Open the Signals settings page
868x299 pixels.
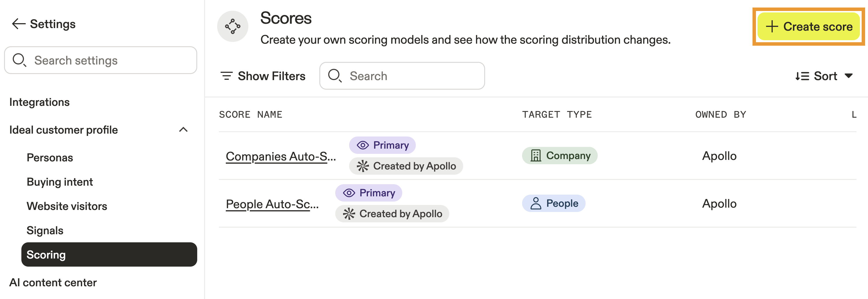pyautogui.click(x=45, y=230)
